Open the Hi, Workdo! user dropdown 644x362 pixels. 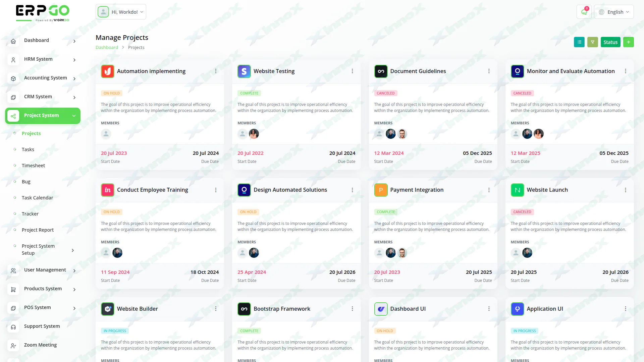[x=121, y=12]
